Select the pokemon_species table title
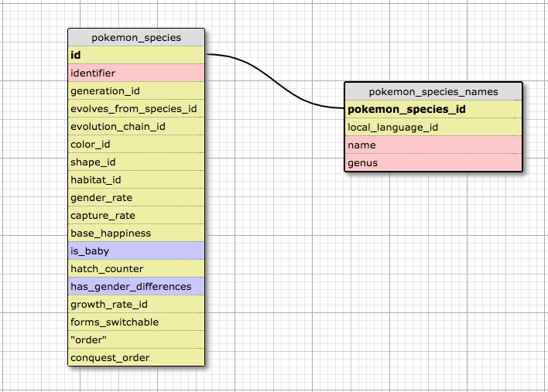This screenshot has height=392, width=548. pos(136,37)
